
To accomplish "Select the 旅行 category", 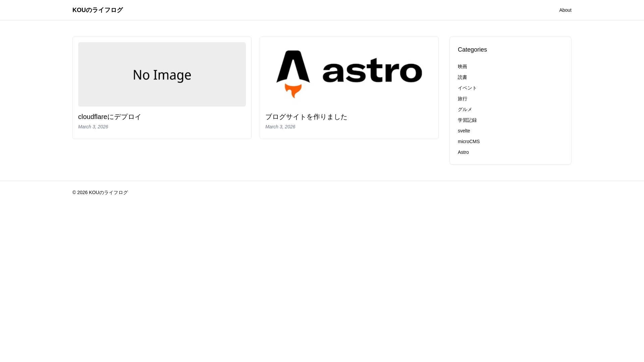I will (x=463, y=99).
